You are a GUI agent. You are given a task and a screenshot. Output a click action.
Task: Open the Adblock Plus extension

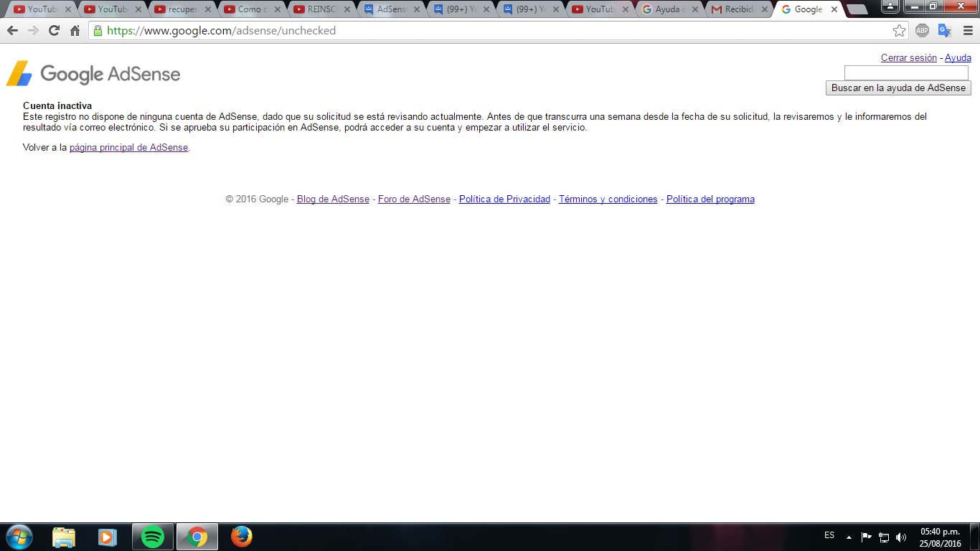(923, 31)
